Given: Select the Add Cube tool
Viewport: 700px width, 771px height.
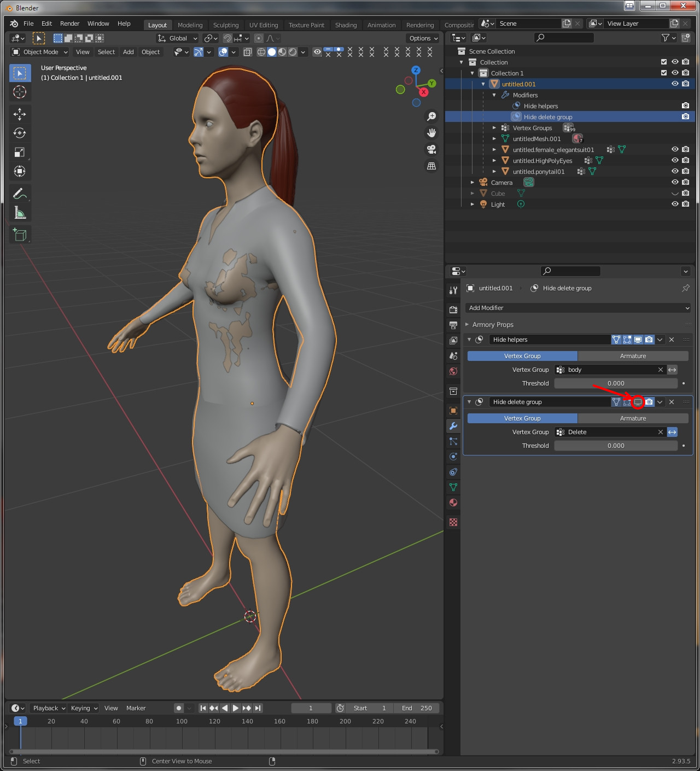Looking at the screenshot, I should (x=20, y=235).
